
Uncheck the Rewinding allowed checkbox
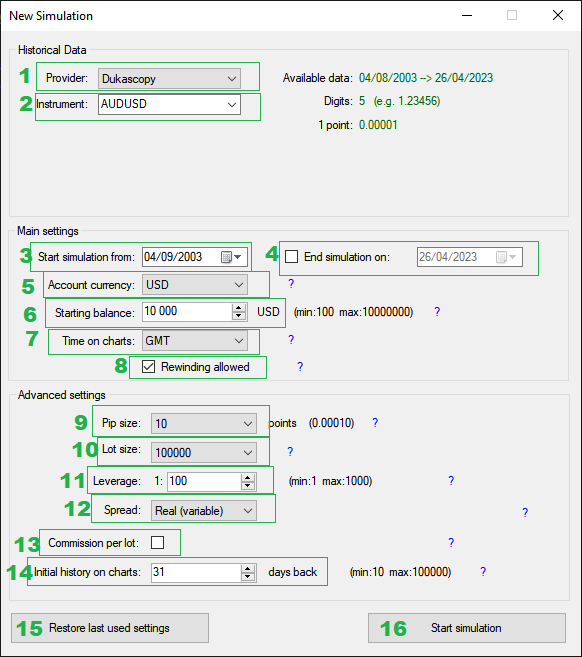[x=148, y=367]
